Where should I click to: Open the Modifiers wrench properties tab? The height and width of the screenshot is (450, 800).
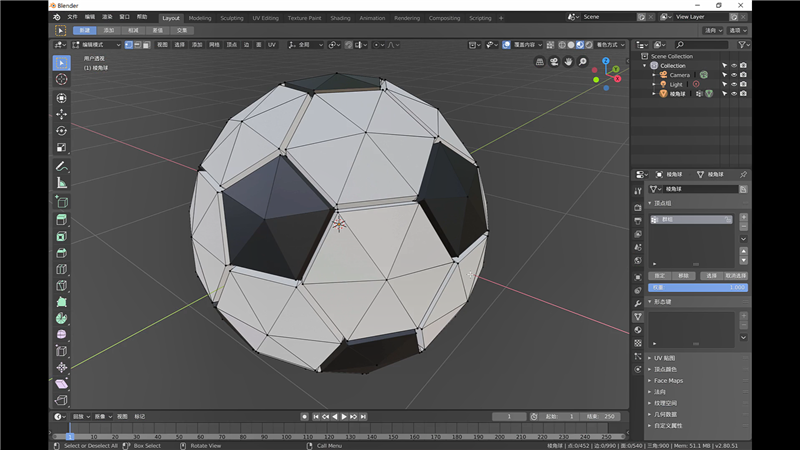(638, 304)
